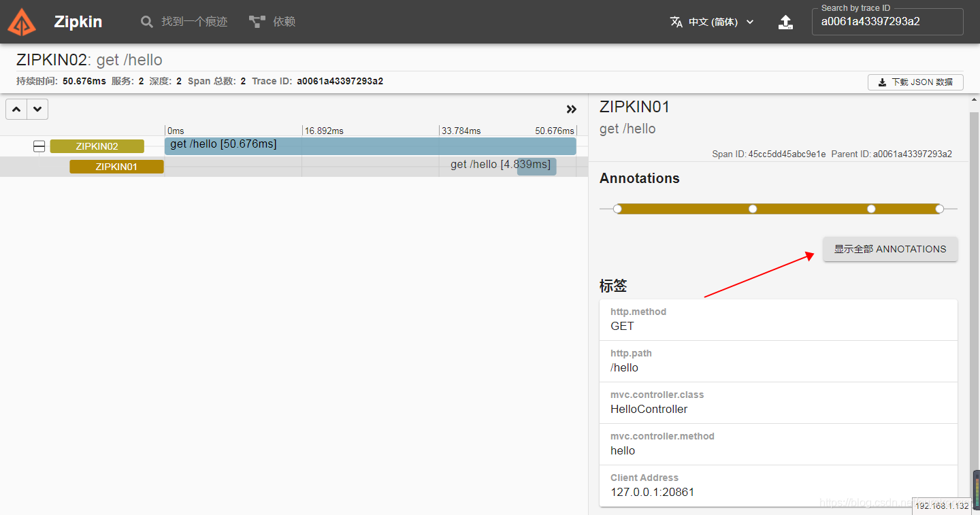
Task: Click the mvc.controller.method hello row
Action: [779, 444]
